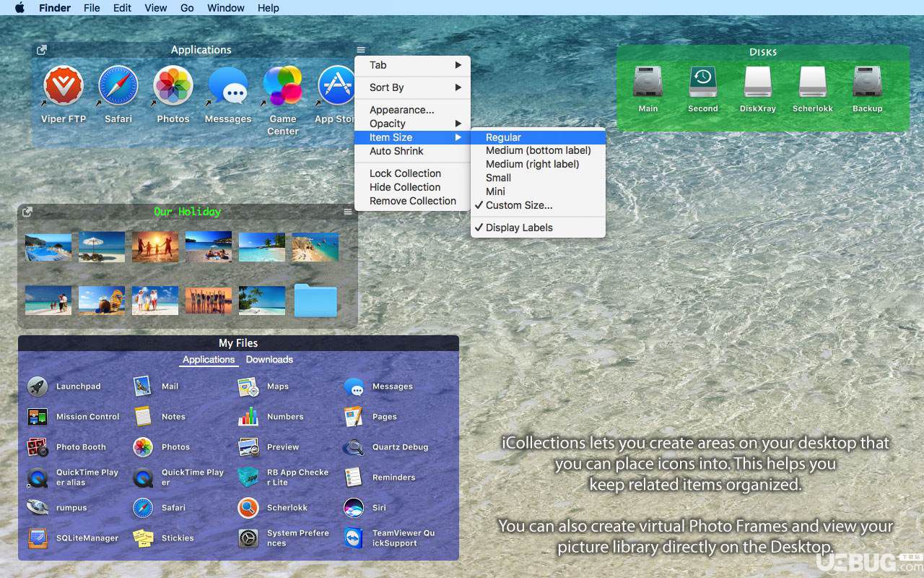Image resolution: width=924 pixels, height=578 pixels.
Task: Pop out the Applications collection
Action: tap(42, 50)
